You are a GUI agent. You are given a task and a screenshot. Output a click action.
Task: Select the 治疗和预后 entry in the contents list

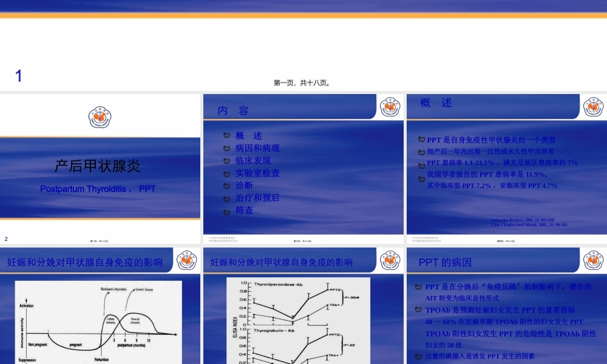(x=257, y=198)
